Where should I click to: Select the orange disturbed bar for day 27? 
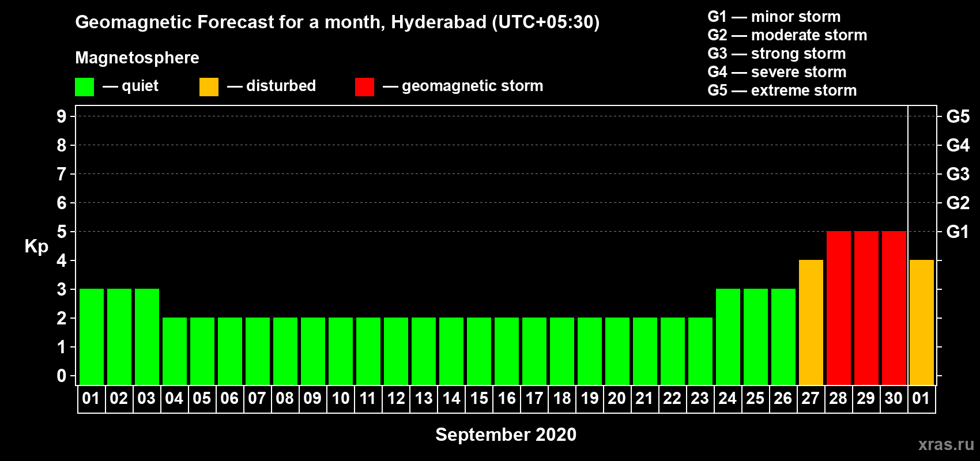[x=811, y=322]
